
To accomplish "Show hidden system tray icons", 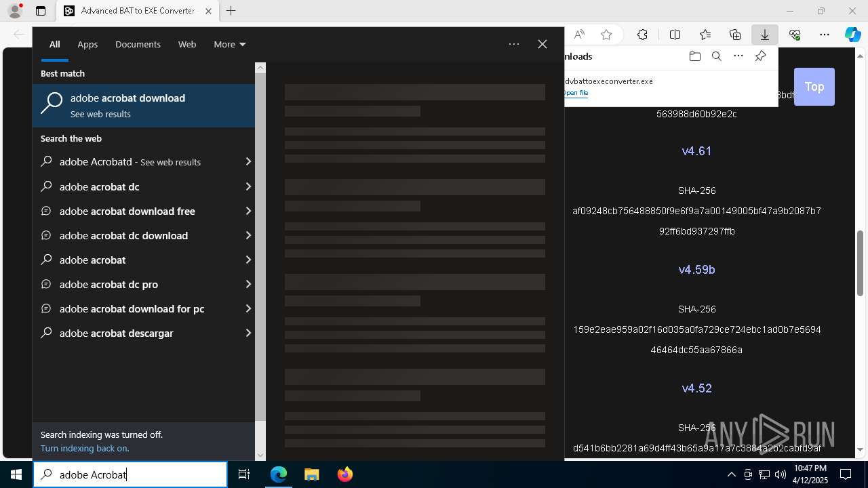I will [731, 474].
